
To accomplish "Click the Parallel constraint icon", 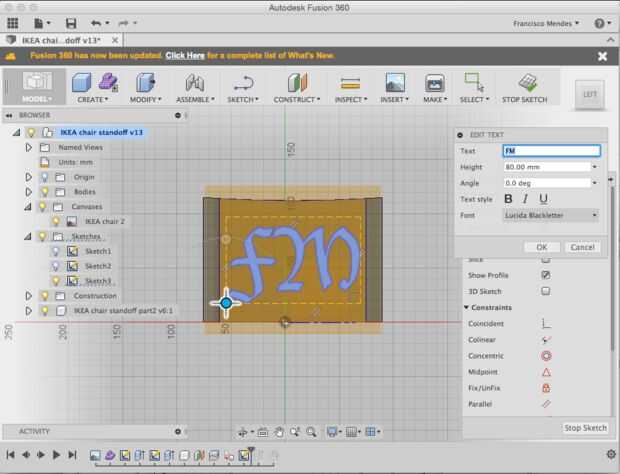I will click(x=546, y=404).
